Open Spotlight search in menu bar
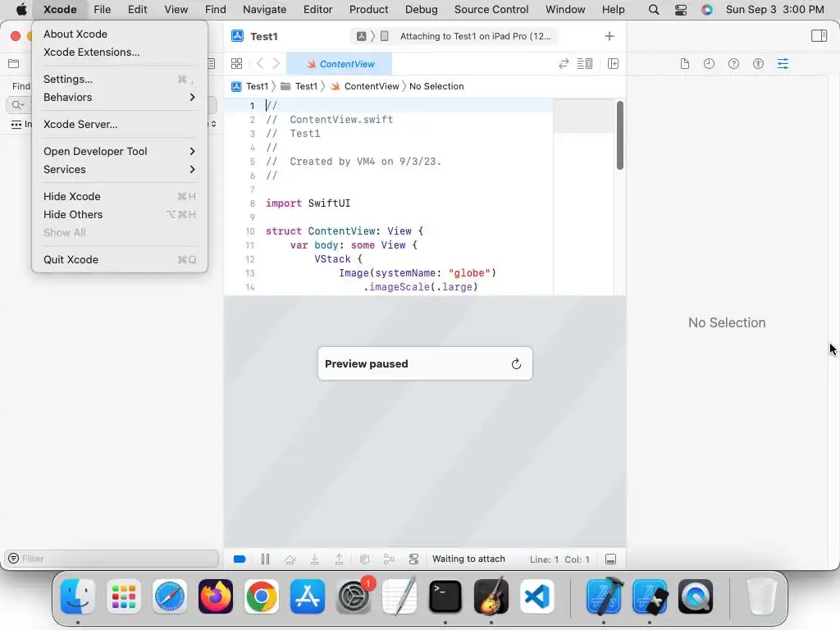Image resolution: width=840 pixels, height=630 pixels. click(x=654, y=10)
